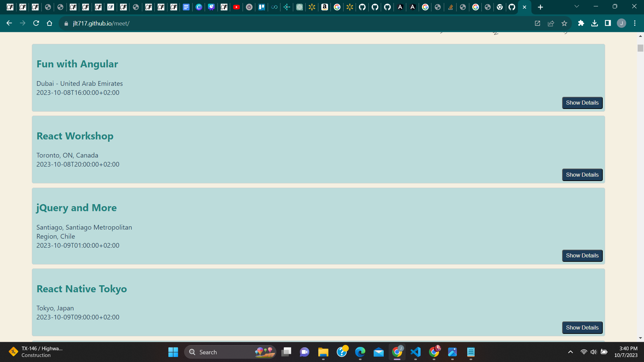Click the browser reload icon
Image resolution: width=644 pixels, height=362 pixels.
(36, 23)
